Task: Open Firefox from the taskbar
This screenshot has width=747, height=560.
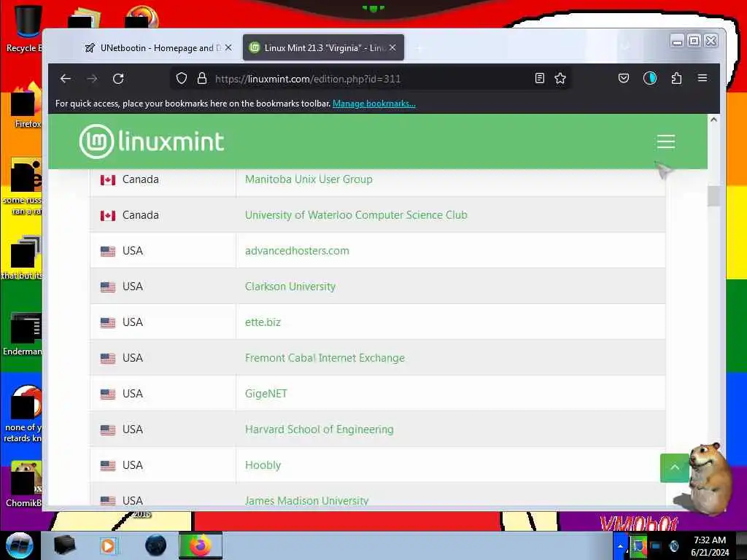Action: (201, 545)
